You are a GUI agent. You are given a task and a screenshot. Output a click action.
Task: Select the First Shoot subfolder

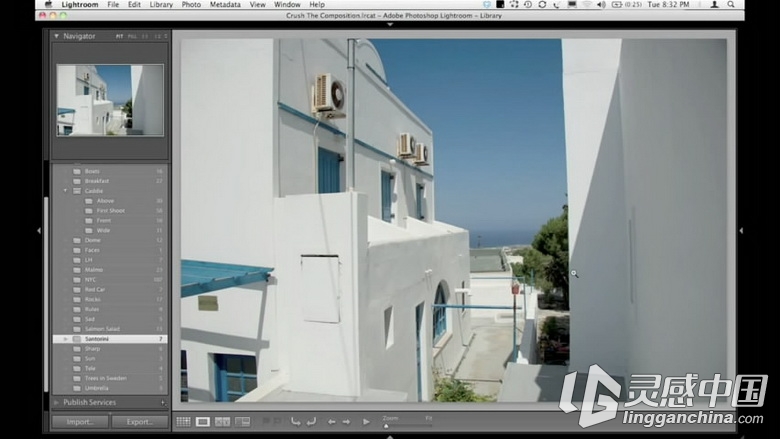coord(110,211)
